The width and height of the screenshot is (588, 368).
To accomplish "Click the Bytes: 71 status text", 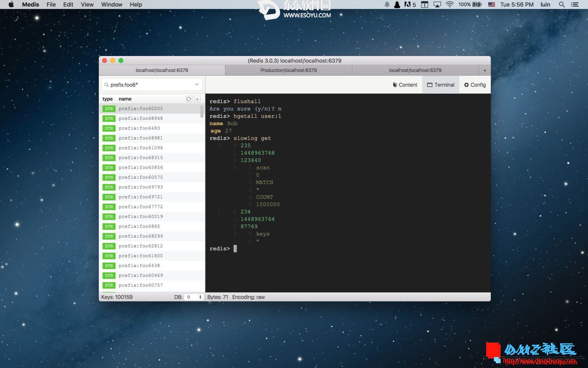I will coord(218,297).
